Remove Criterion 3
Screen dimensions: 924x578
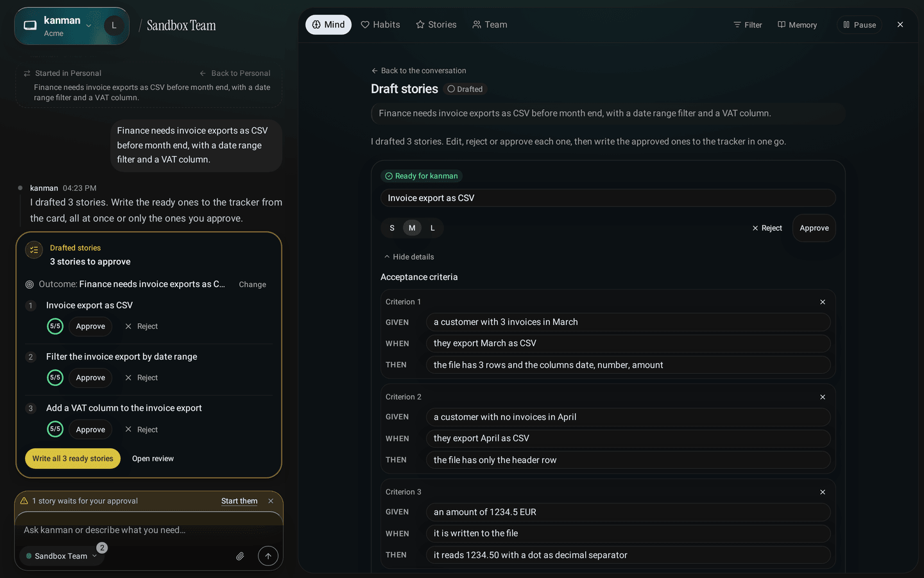[x=823, y=492]
